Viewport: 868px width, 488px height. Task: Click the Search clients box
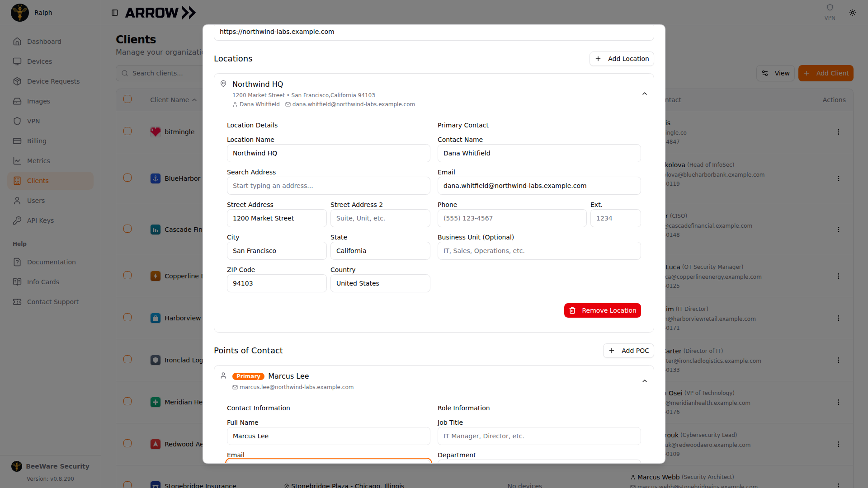pos(159,73)
